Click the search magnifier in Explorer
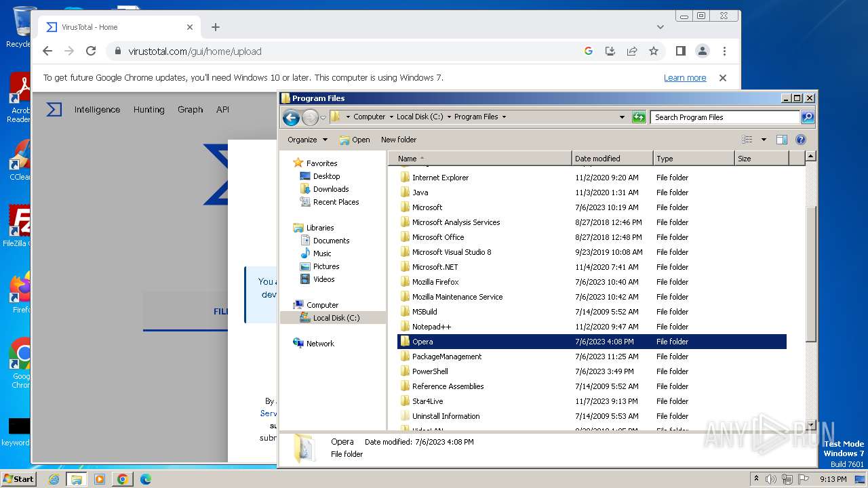Viewport: 868px width, 488px height. (x=807, y=117)
